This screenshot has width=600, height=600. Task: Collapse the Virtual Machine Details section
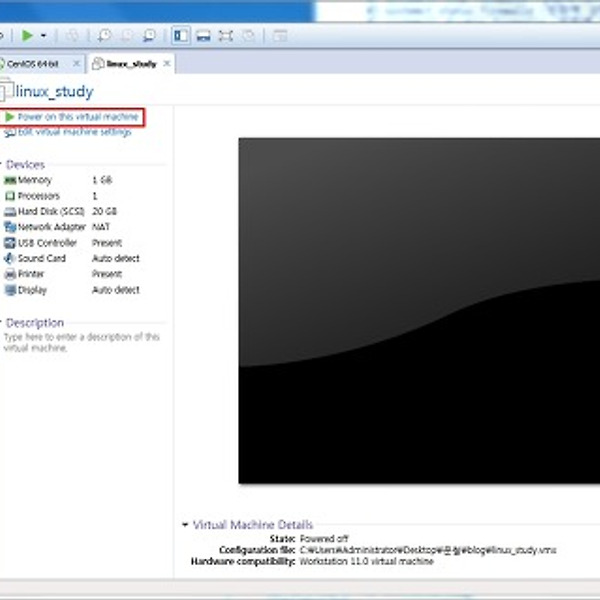click(x=185, y=524)
